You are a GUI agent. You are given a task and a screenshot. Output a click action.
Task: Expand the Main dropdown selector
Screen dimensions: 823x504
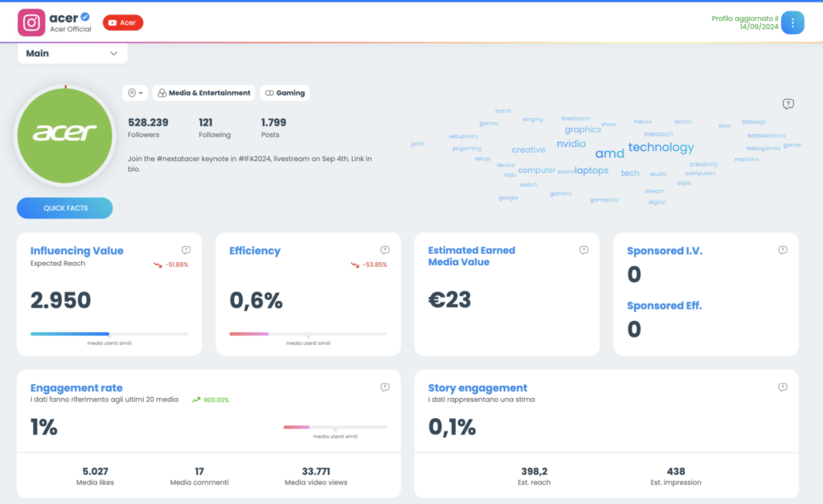point(72,54)
